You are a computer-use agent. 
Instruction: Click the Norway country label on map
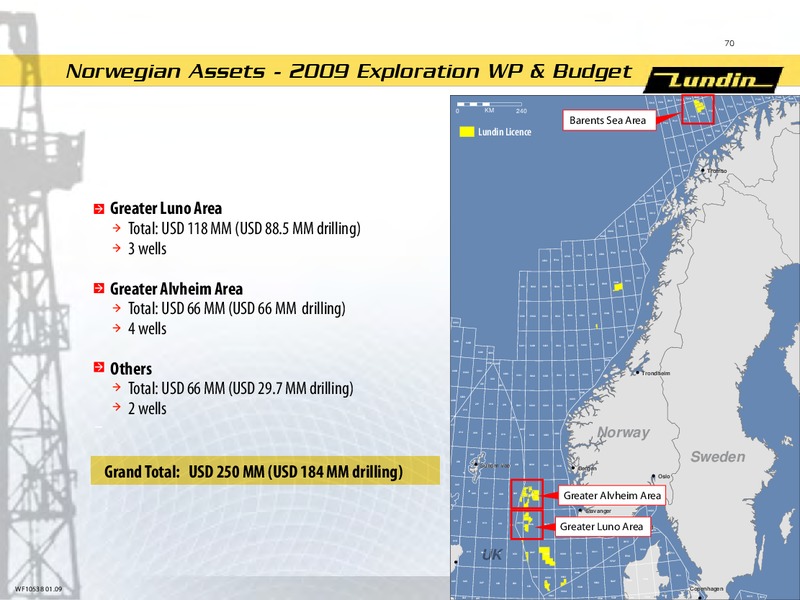[x=623, y=433]
